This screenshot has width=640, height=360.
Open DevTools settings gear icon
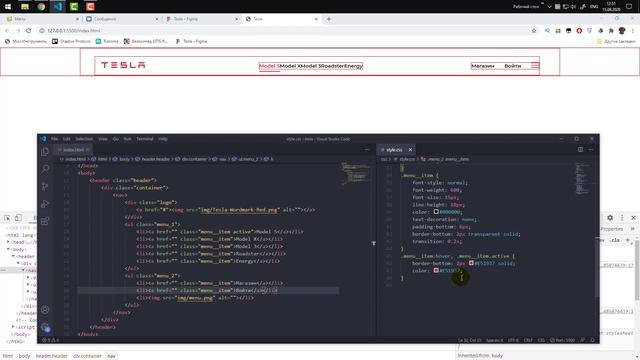610,218
